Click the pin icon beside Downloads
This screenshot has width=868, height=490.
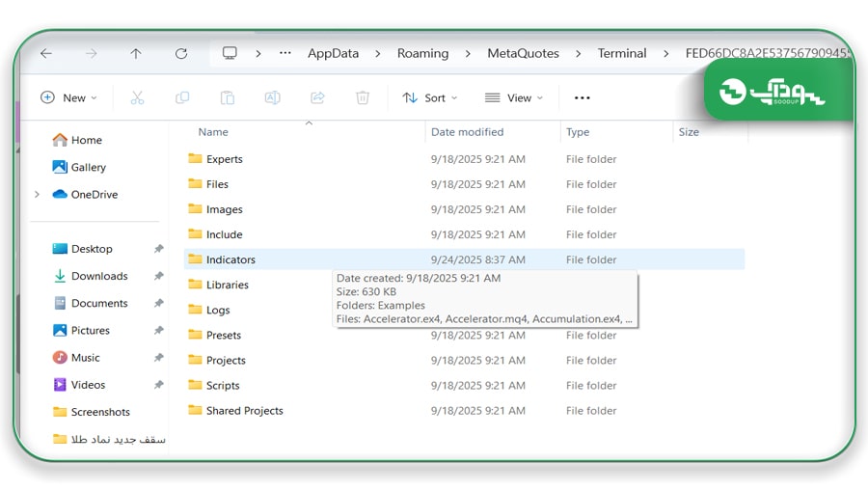(x=159, y=276)
